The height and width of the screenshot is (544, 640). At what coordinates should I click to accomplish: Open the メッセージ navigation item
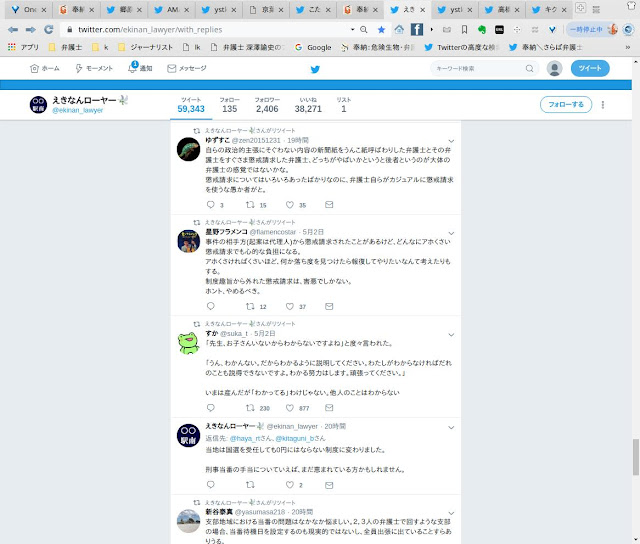pos(187,69)
